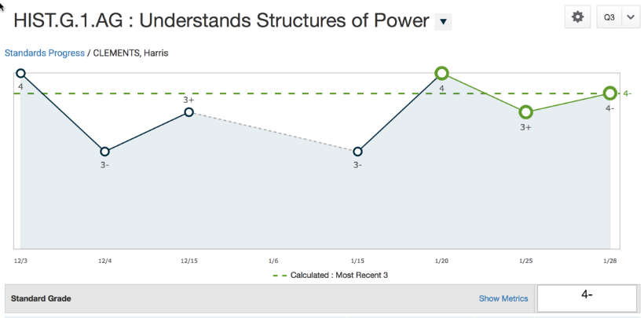
Task: Click the Calculated Most Recent 3 legend
Action: click(338, 275)
